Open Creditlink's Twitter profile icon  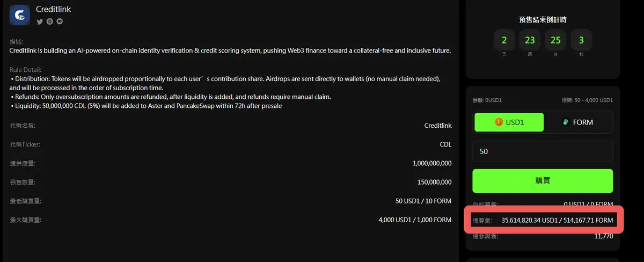coord(40,21)
